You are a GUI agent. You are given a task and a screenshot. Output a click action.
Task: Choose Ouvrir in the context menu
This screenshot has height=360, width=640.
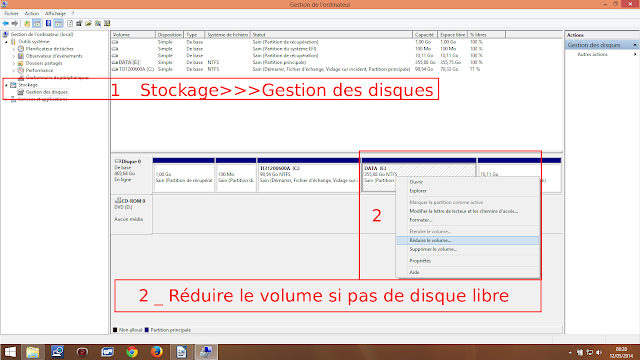pos(468,182)
